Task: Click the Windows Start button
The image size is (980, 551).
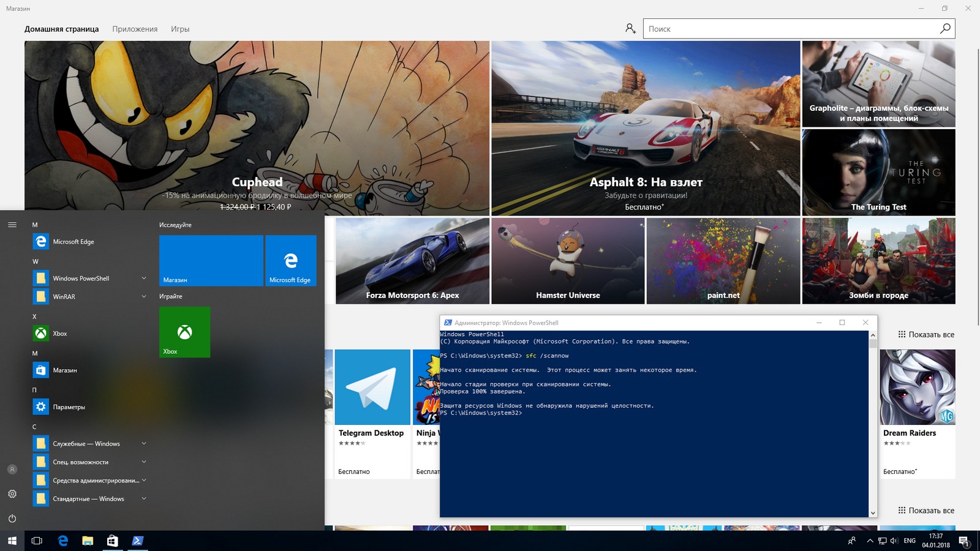Action: (x=12, y=541)
